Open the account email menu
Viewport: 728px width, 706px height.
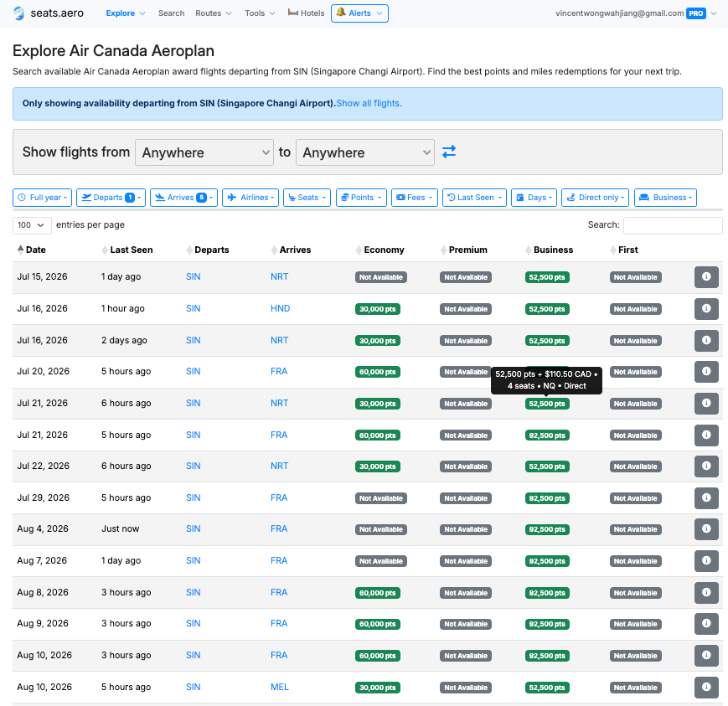coord(636,13)
